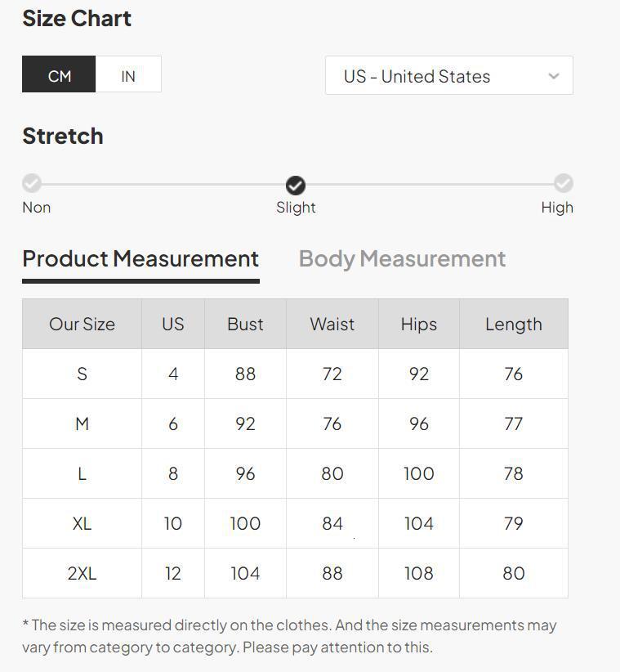Click the XL size row label
Viewport: 620px width, 672px height.
click(x=82, y=523)
